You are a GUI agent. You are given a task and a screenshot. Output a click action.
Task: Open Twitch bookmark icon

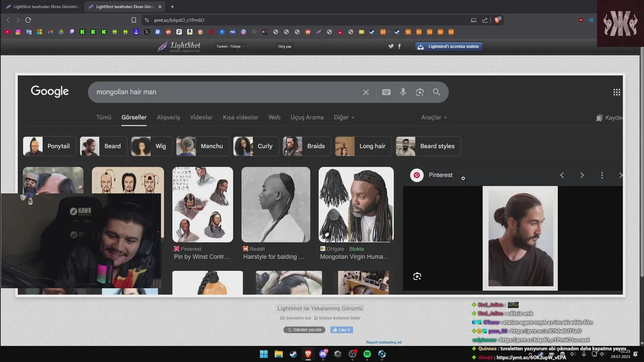click(x=71, y=32)
